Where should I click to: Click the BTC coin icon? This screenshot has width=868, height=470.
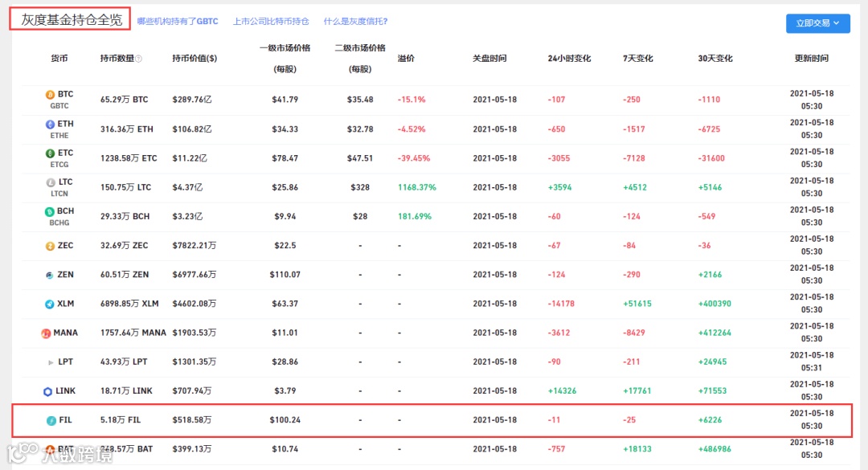[50, 95]
